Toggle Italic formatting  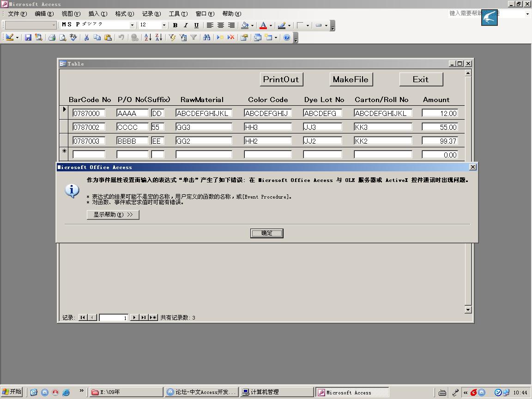tap(186, 25)
